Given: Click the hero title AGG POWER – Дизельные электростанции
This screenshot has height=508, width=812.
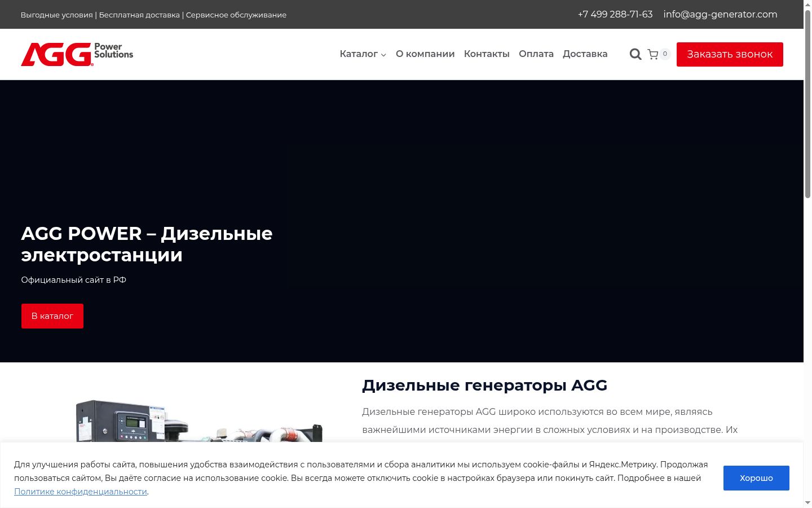Looking at the screenshot, I should point(147,244).
